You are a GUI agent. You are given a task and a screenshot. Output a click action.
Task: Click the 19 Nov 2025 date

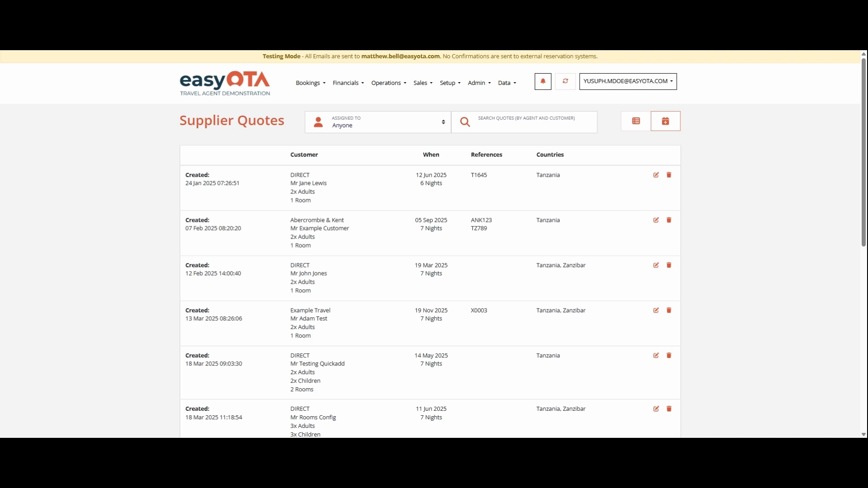point(431,310)
